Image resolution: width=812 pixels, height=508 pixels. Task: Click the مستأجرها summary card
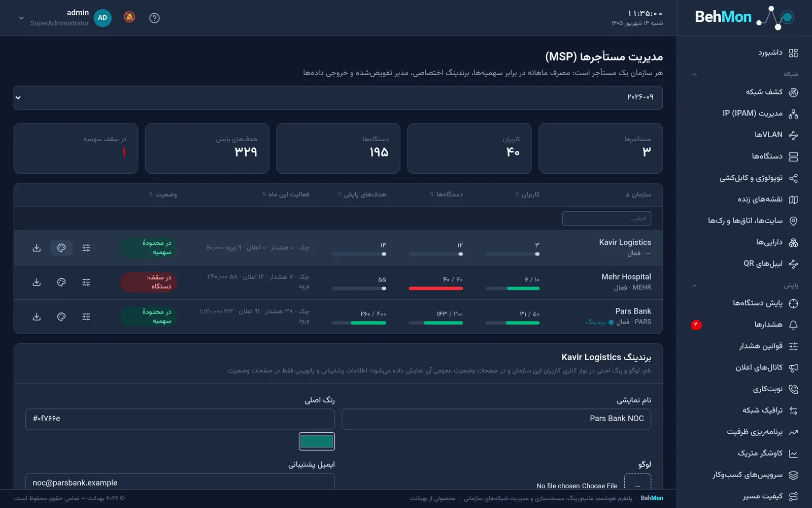(x=601, y=148)
